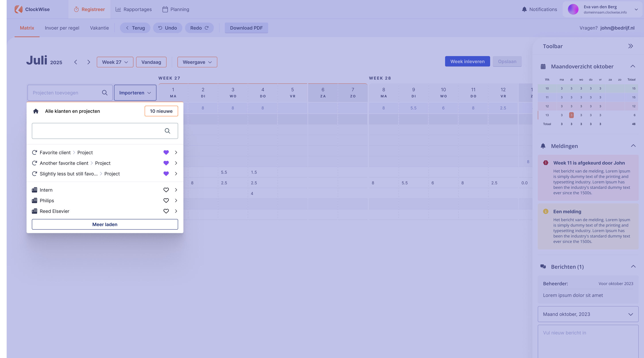Unfavorite the Favorite client project heart

166,152
